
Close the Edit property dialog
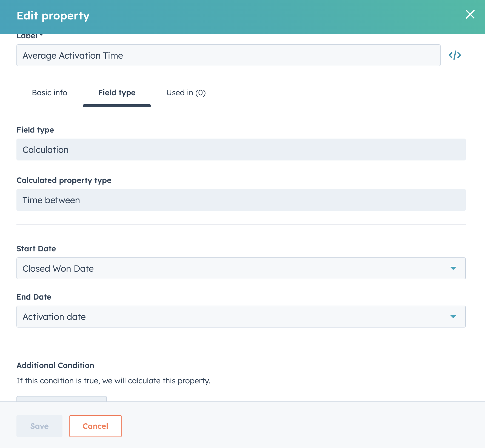click(x=470, y=15)
